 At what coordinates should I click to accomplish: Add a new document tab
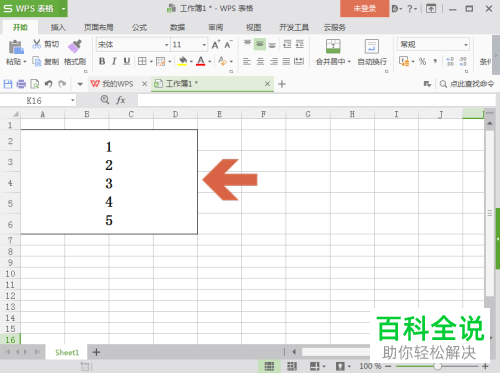282,84
